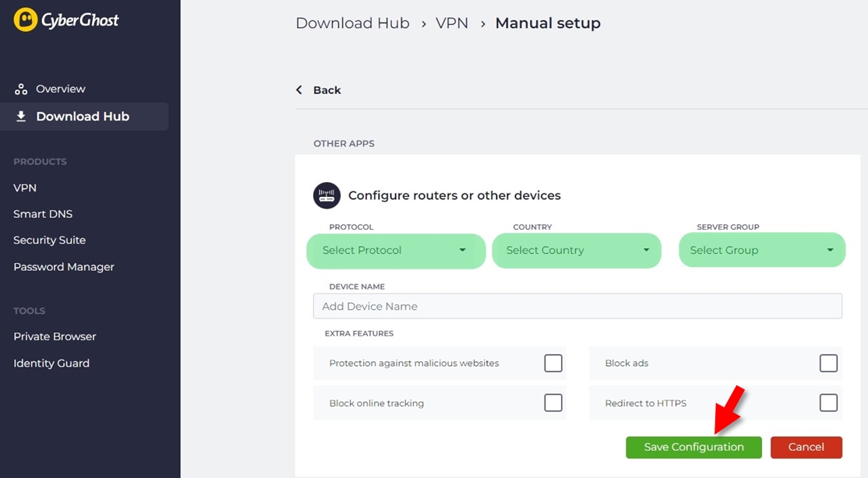This screenshot has width=868, height=478.
Task: Click Download Hub in the breadcrumb
Action: pos(353,23)
